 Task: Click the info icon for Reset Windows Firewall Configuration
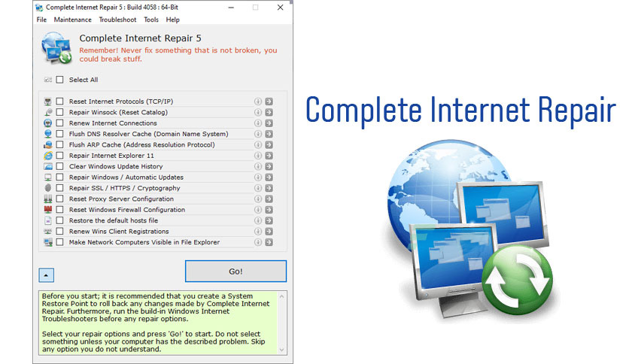[x=258, y=210]
